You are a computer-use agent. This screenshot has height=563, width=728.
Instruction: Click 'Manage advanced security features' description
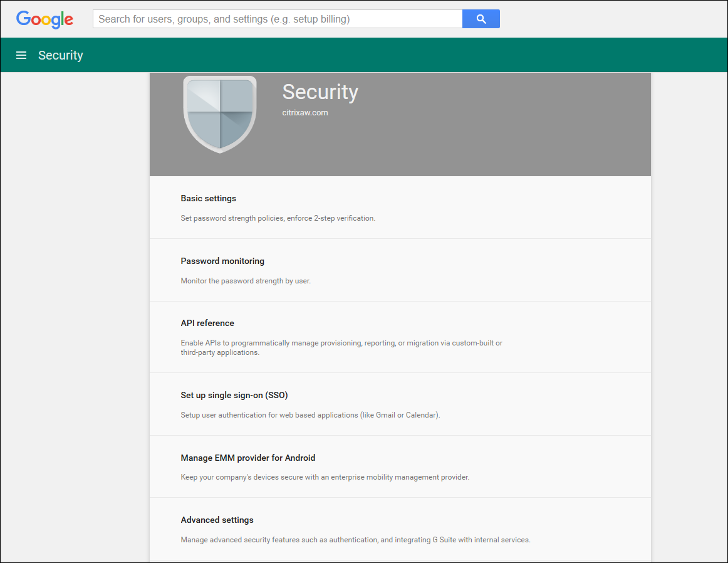(355, 540)
